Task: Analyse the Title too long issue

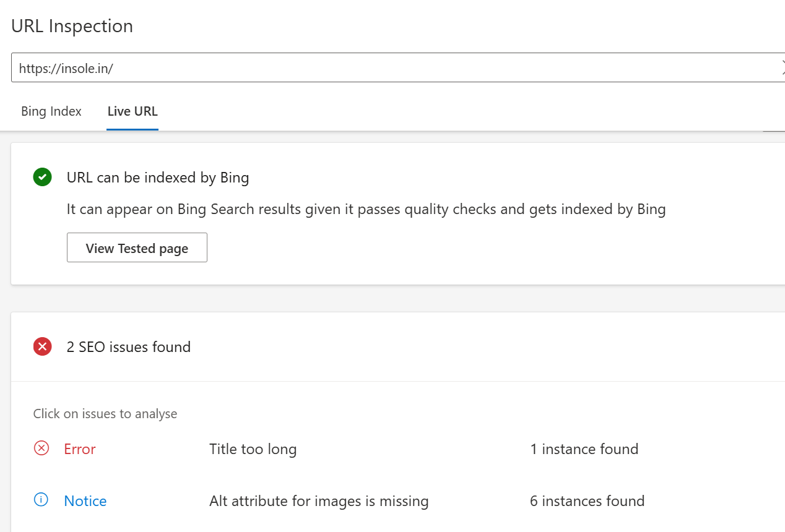Action: [x=253, y=449]
